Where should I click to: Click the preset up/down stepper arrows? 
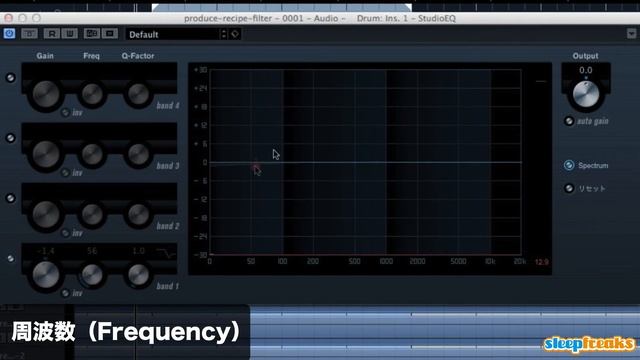coord(223,34)
